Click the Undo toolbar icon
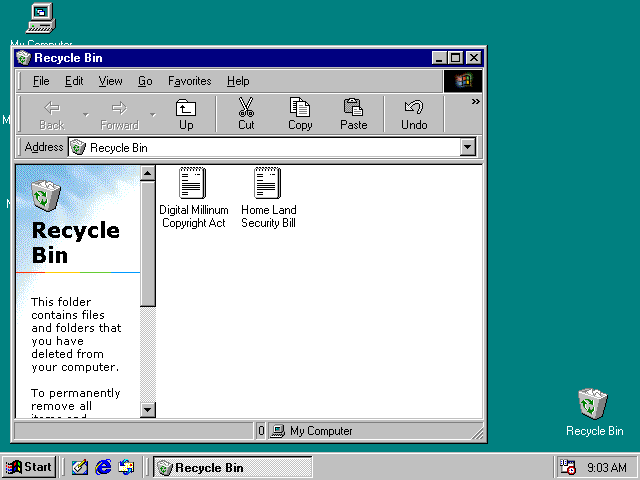640x480 pixels. [x=414, y=107]
